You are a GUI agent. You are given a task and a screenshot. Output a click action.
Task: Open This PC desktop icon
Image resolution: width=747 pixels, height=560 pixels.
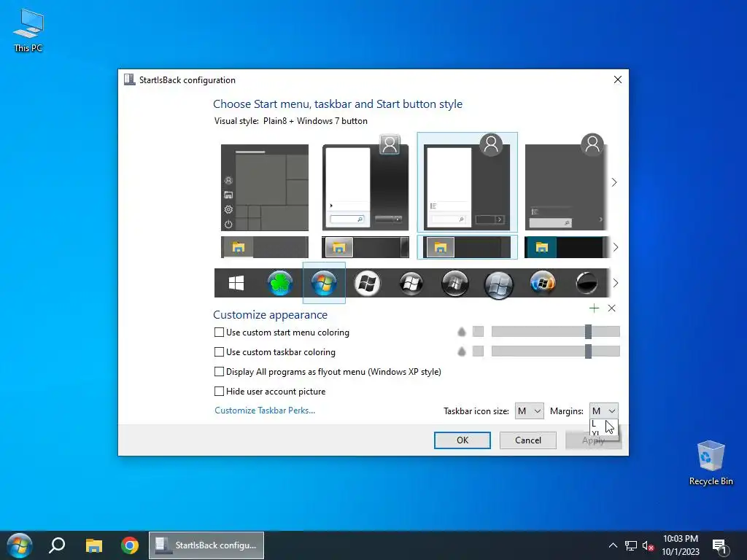tap(28, 31)
